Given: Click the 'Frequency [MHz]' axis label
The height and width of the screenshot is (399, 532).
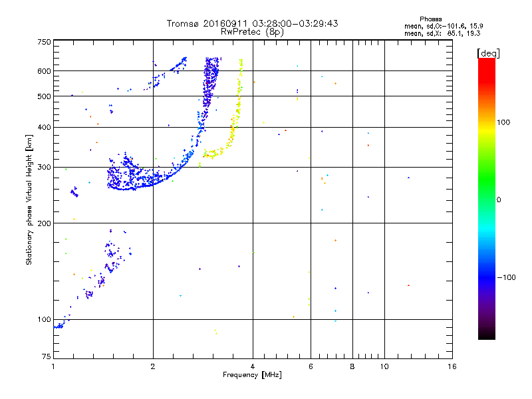Looking at the screenshot, I should coord(252,375).
